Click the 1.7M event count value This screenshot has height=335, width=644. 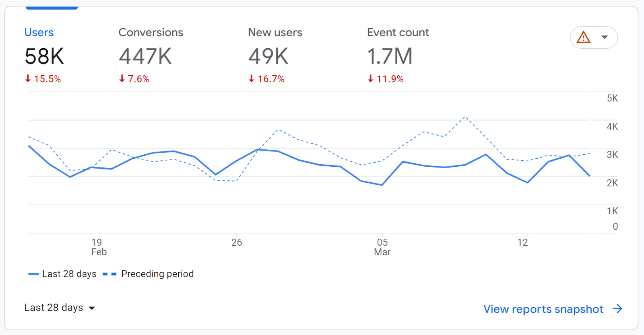coord(390,56)
